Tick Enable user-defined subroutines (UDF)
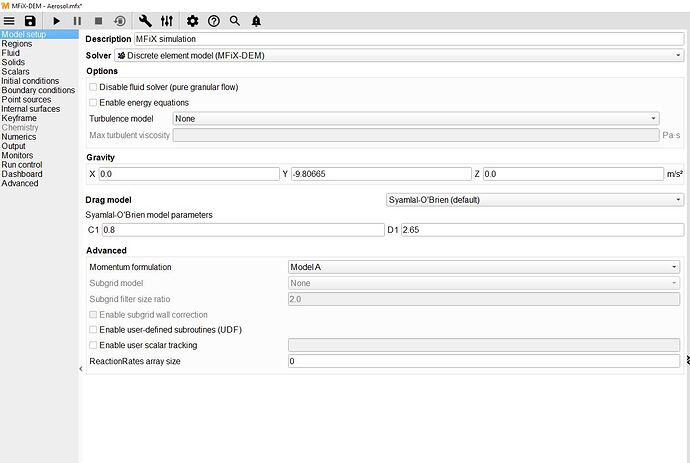 coord(93,330)
